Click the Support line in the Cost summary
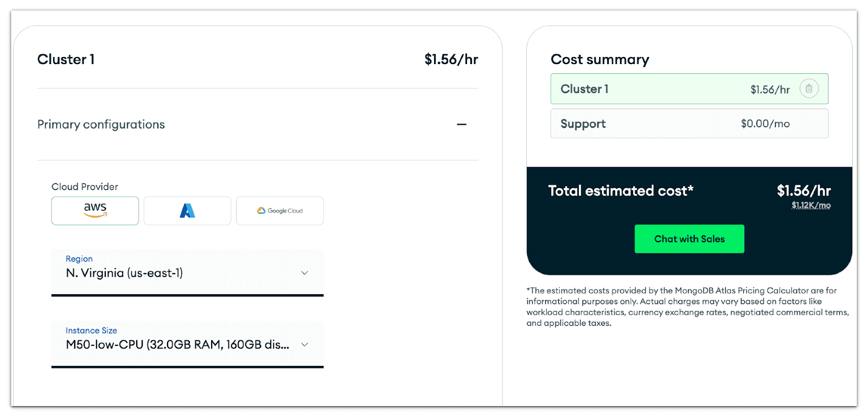This screenshot has height=418, width=868. point(689,123)
